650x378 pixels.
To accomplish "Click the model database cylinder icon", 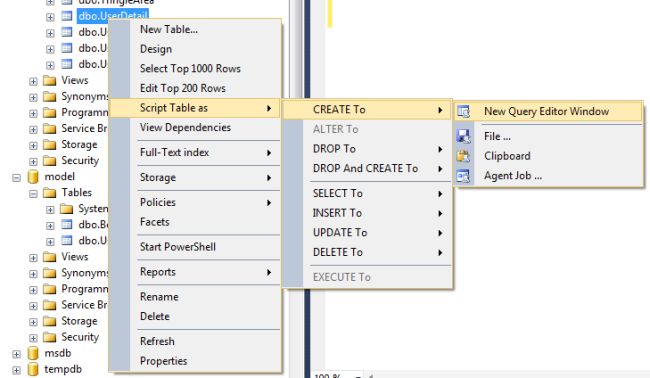I will [33, 177].
